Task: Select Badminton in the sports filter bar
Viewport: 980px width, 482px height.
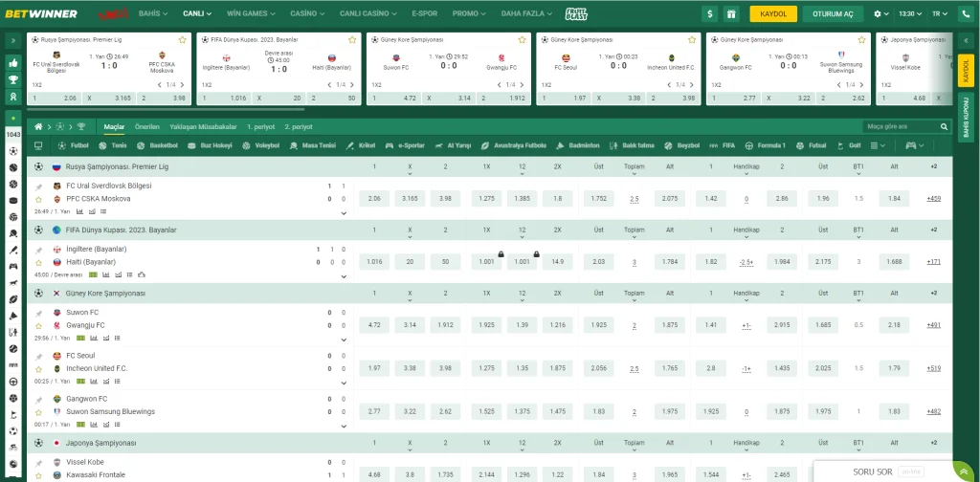Action: tap(577, 145)
